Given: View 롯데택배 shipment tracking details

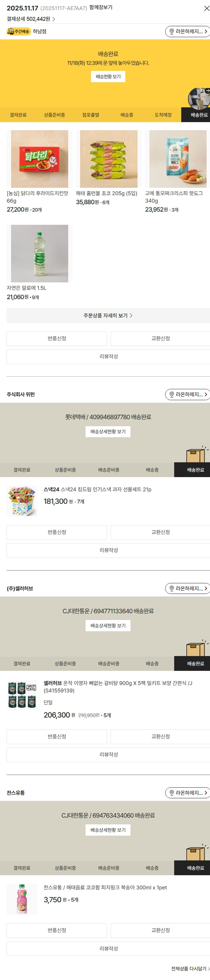Looking at the screenshot, I should (108, 431).
